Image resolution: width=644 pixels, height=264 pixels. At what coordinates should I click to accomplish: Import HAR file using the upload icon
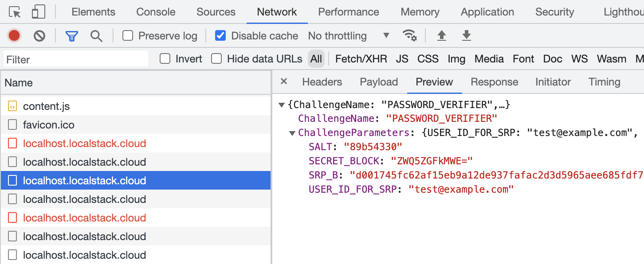pyautogui.click(x=441, y=35)
